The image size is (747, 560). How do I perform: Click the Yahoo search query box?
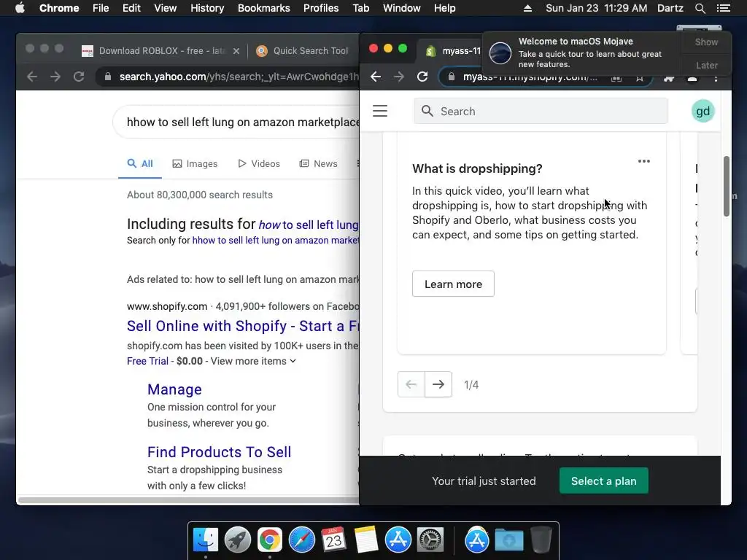click(236, 122)
